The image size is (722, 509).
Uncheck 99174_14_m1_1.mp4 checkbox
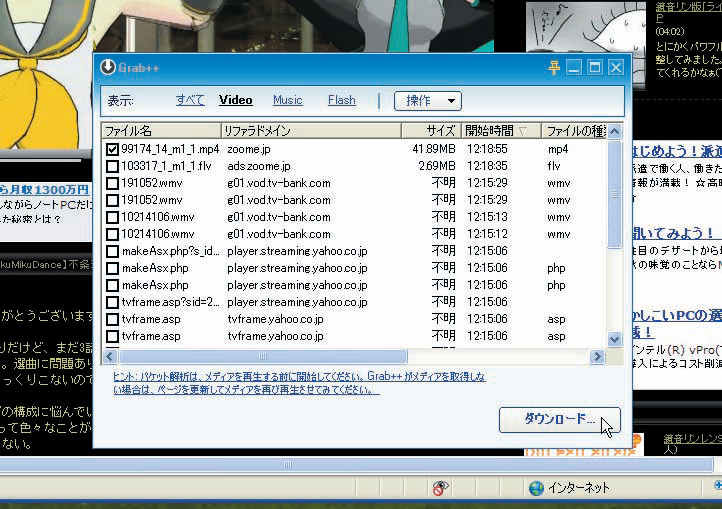coord(112,149)
